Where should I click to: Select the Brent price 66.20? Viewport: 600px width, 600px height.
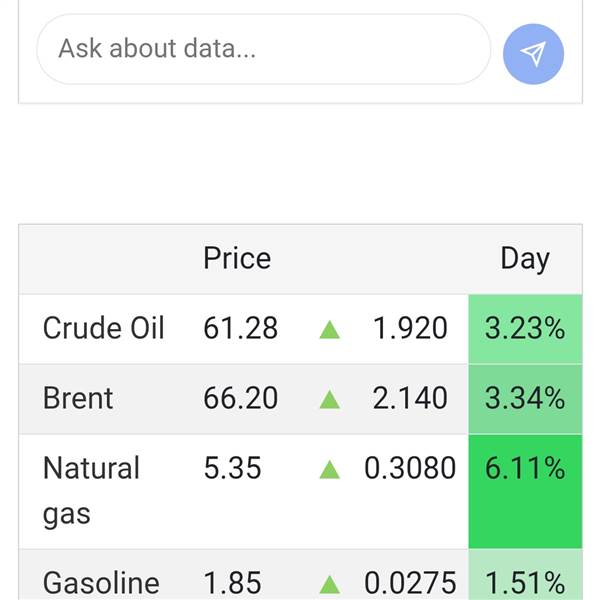240,398
